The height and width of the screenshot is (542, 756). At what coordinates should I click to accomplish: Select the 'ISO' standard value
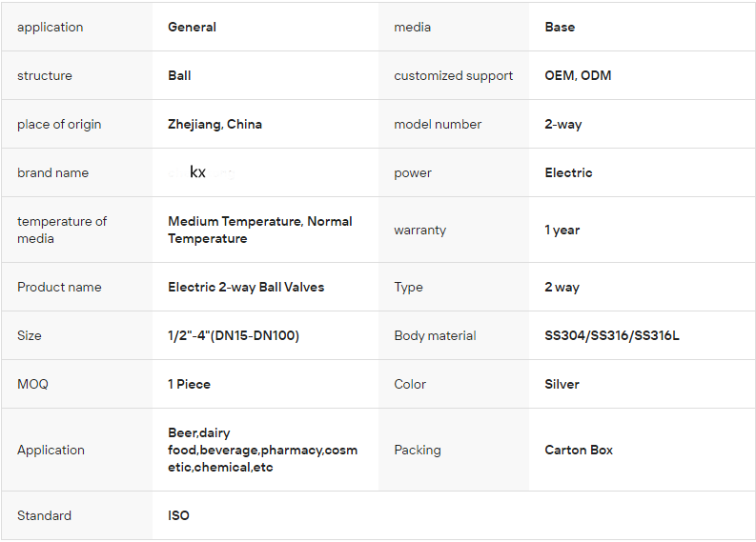178,516
